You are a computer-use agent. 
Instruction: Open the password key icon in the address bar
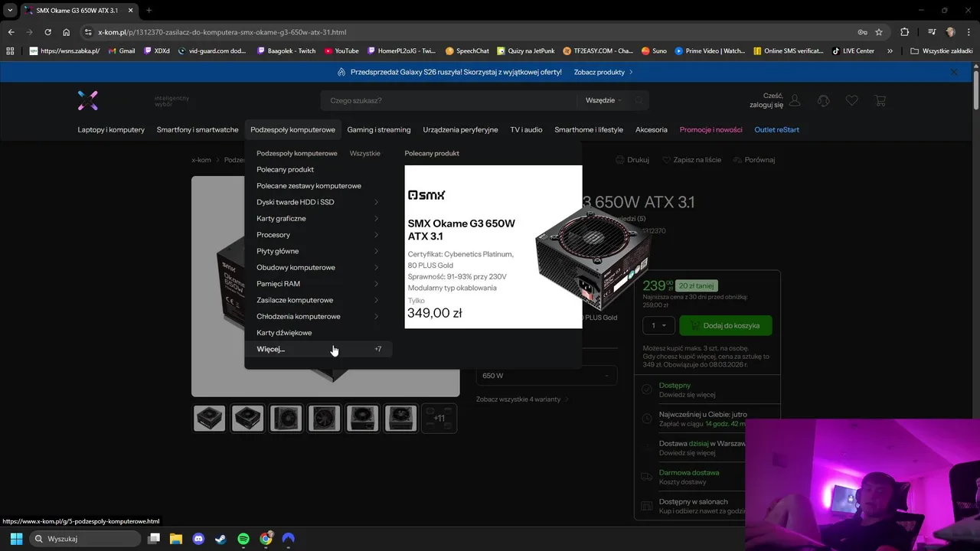pyautogui.click(x=862, y=32)
